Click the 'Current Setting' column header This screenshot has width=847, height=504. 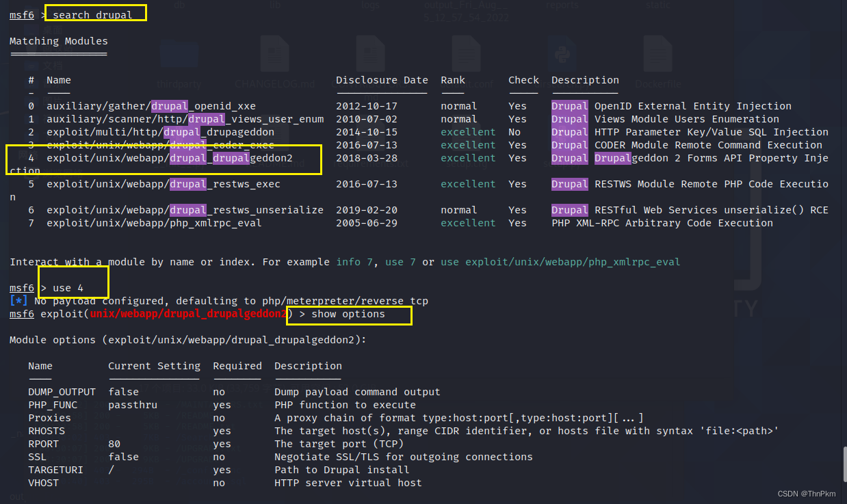154,366
